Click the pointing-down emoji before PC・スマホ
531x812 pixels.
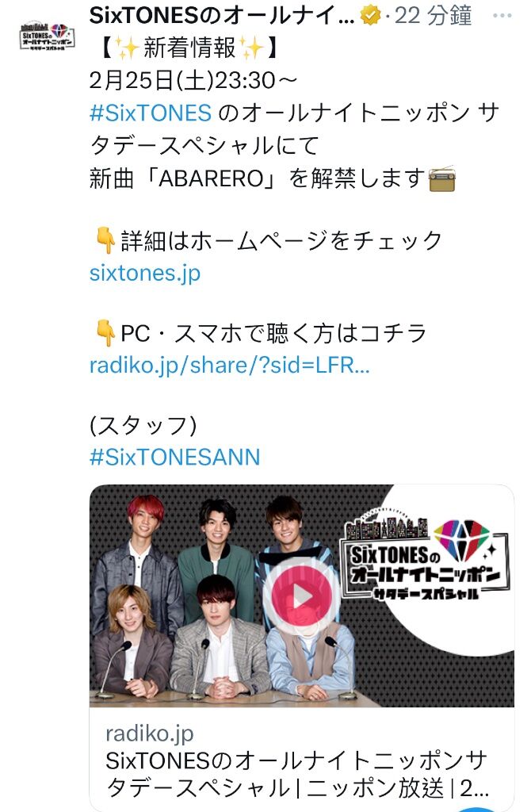tap(106, 334)
